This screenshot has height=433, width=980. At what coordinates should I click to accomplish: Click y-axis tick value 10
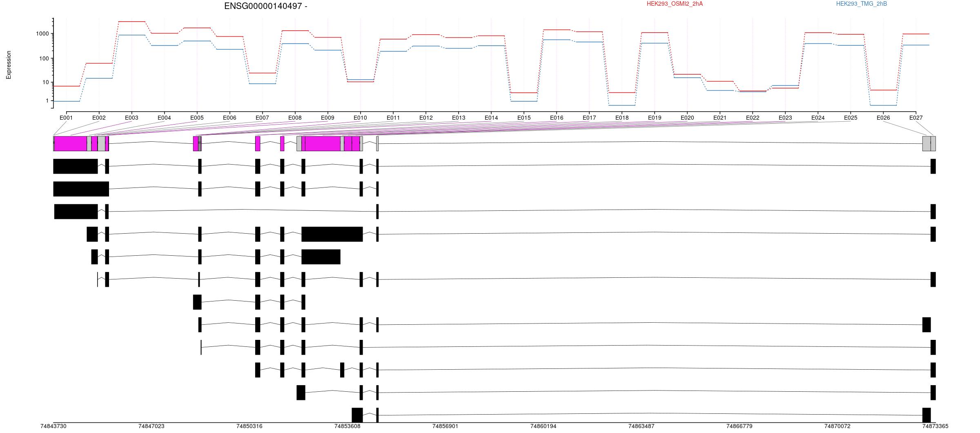46,82
